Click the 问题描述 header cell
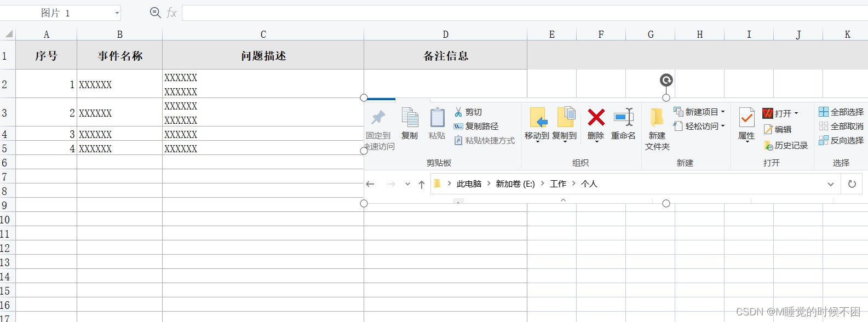 [x=263, y=55]
